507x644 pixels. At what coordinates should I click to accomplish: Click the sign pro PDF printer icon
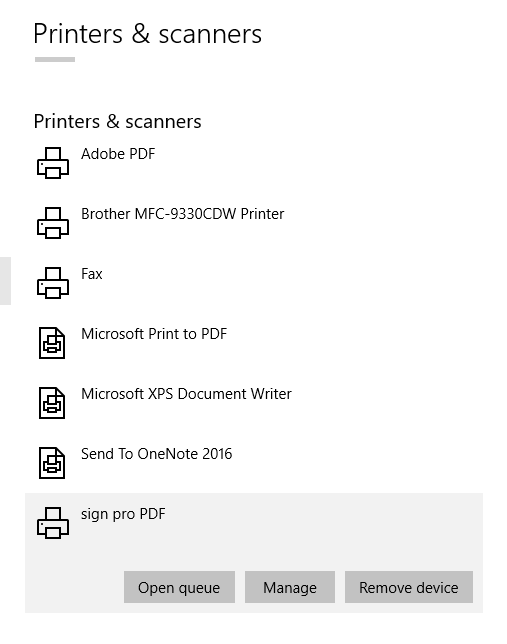pyautogui.click(x=53, y=523)
